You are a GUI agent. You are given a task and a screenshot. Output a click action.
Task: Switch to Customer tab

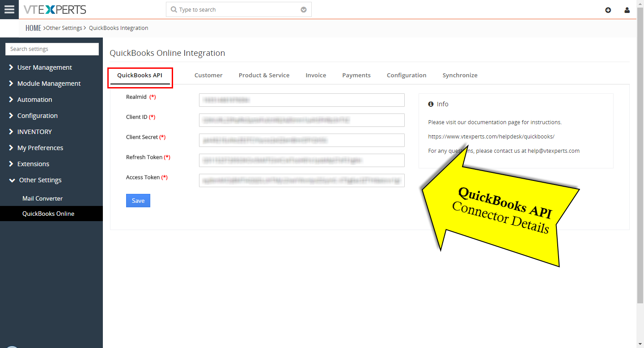[x=208, y=75]
